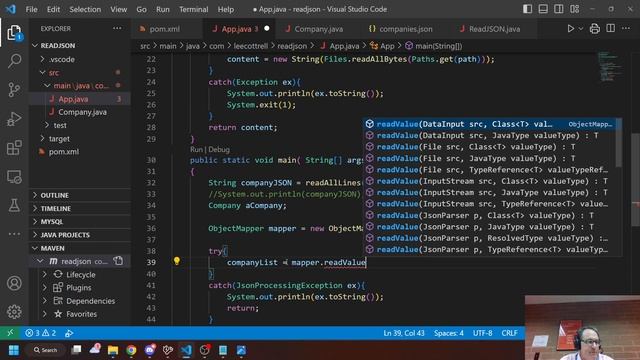Open run options dropdown arrow
This screenshot has width=640, height=360.
click(581, 29)
